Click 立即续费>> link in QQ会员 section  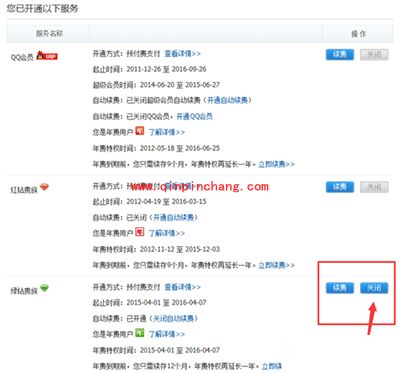277,164
